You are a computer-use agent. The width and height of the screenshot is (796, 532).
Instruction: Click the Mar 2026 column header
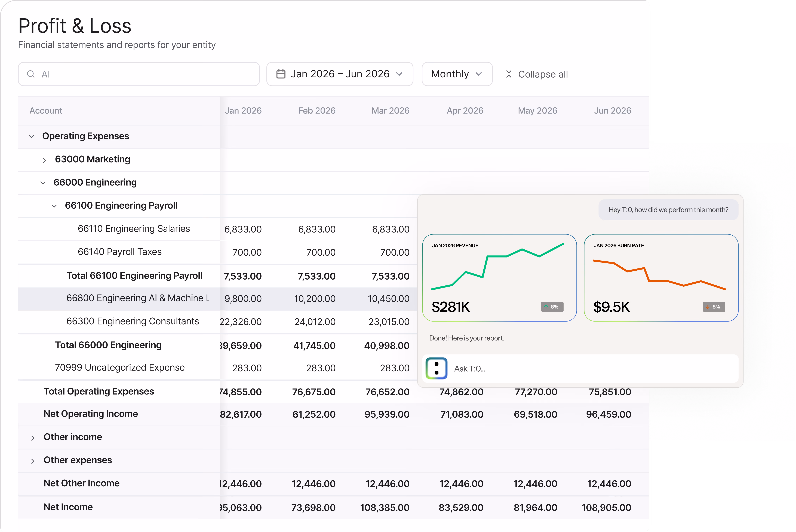390,111
